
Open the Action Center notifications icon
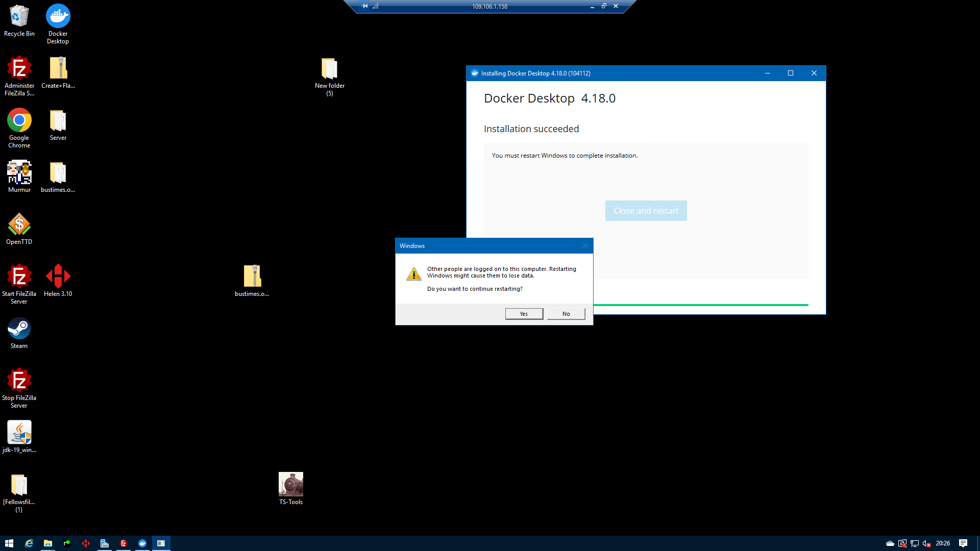tap(963, 543)
